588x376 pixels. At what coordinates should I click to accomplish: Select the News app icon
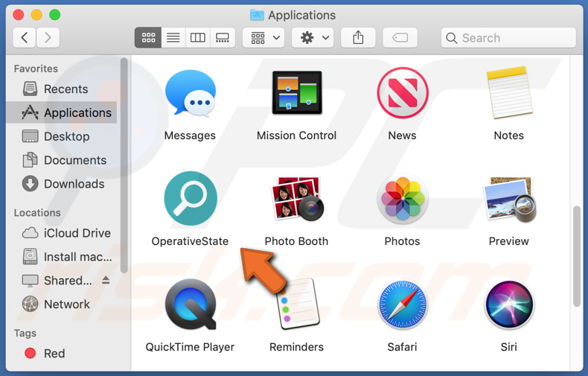[403, 92]
